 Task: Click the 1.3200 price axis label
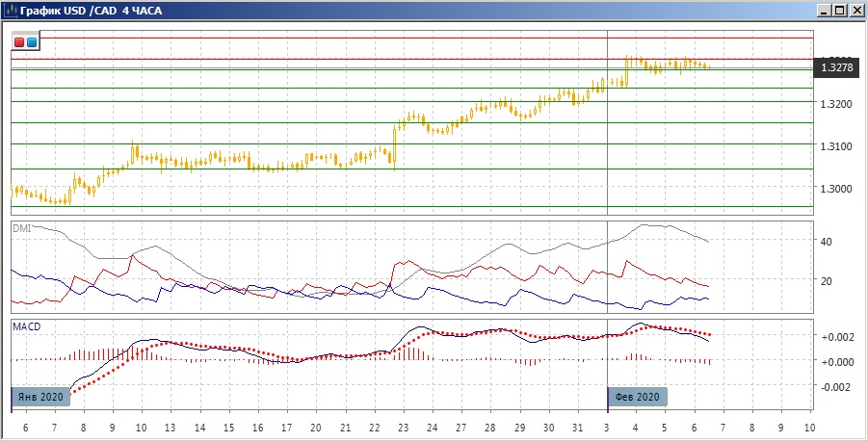click(x=833, y=103)
